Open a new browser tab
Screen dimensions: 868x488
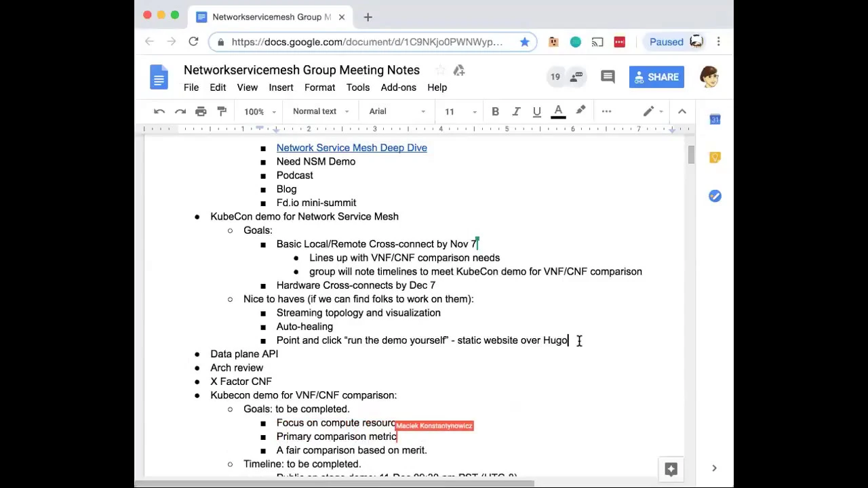pos(368,17)
